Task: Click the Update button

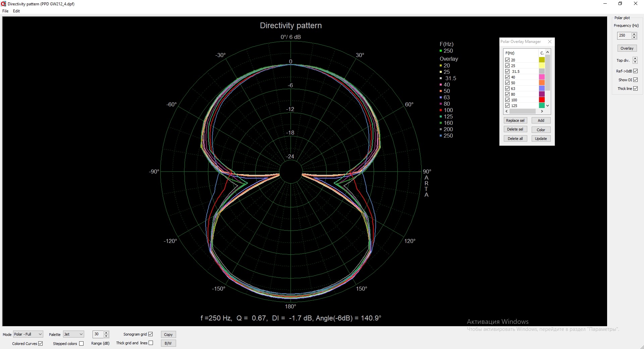Action: click(541, 139)
